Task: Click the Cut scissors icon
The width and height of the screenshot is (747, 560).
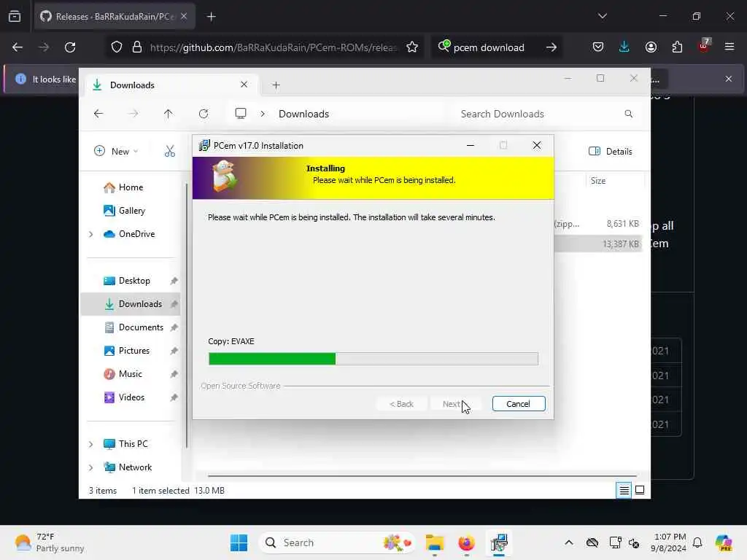Action: pyautogui.click(x=170, y=152)
